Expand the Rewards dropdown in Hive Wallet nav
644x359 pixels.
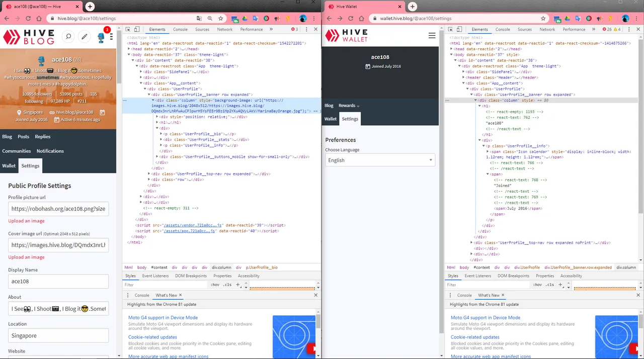[349, 106]
